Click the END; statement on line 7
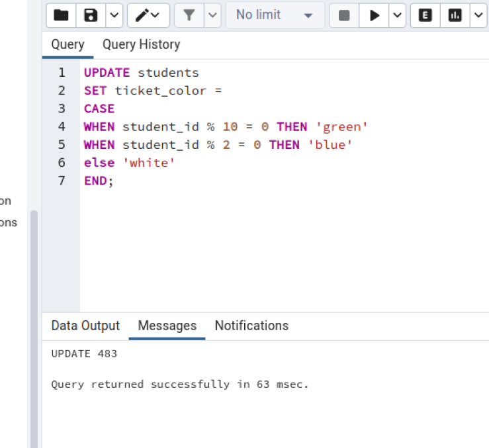This screenshot has height=448, width=489. (x=99, y=181)
